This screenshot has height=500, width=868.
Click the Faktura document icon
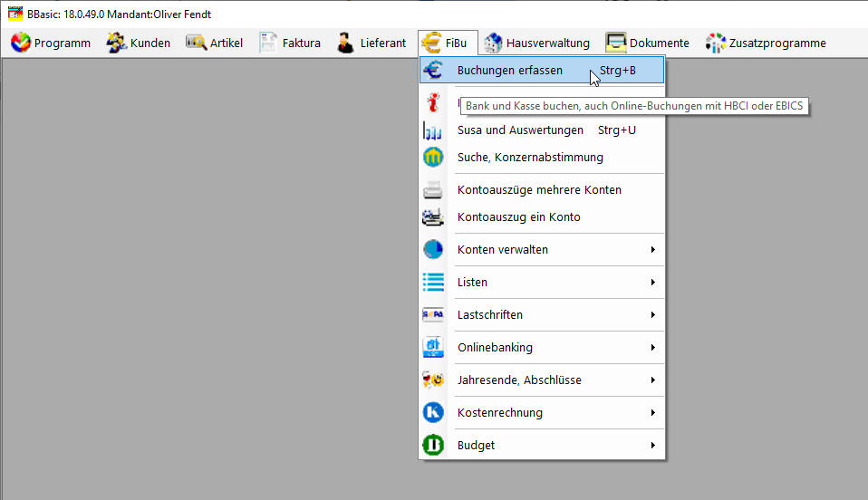(268, 43)
